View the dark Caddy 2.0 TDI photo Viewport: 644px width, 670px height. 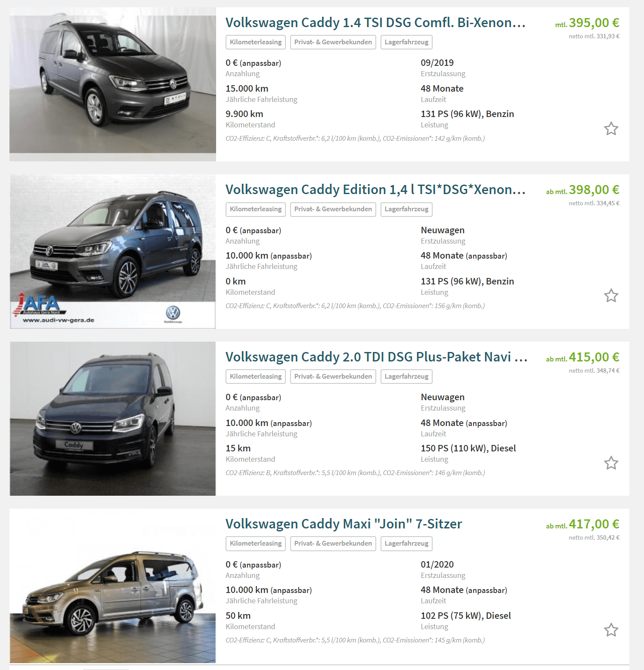pos(113,419)
